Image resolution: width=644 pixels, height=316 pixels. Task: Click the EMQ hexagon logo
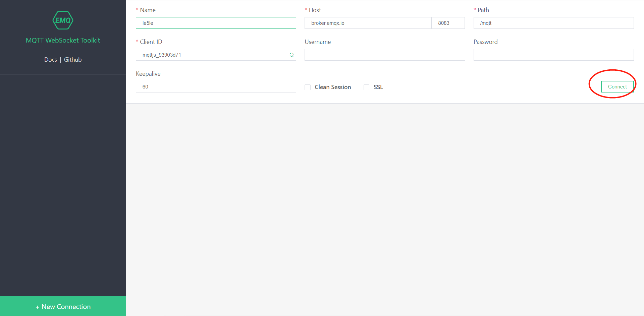point(63,20)
